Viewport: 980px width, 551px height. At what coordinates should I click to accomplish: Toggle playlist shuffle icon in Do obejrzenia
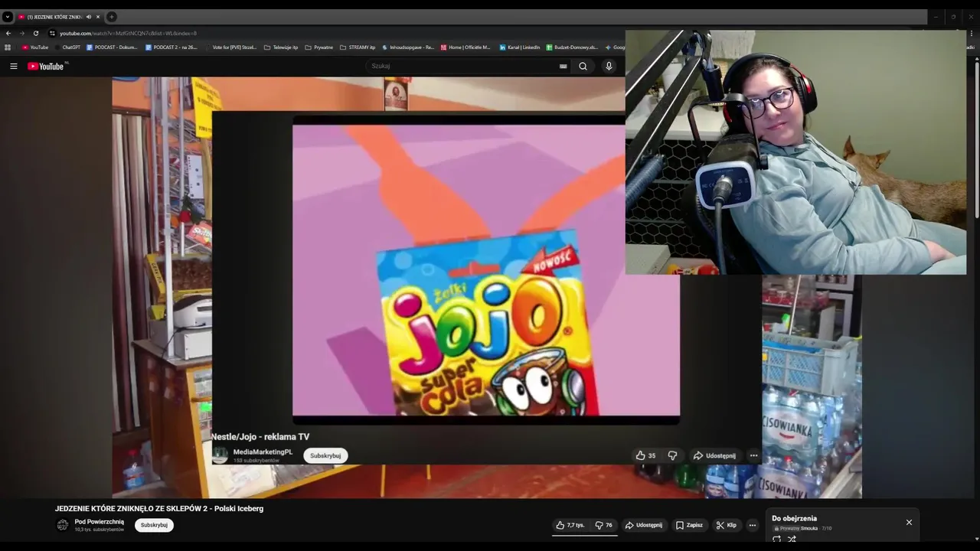[792, 539]
